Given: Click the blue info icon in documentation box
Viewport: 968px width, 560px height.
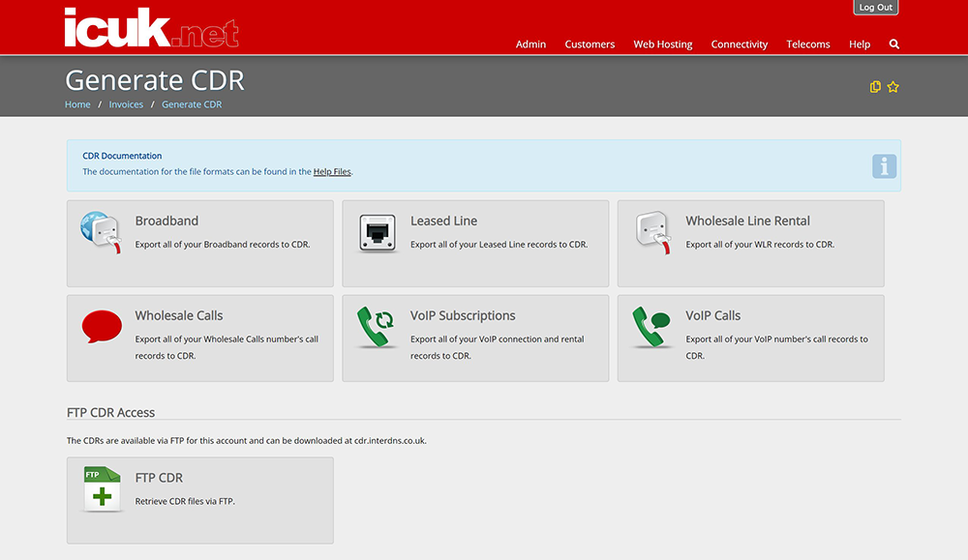Looking at the screenshot, I should [884, 166].
